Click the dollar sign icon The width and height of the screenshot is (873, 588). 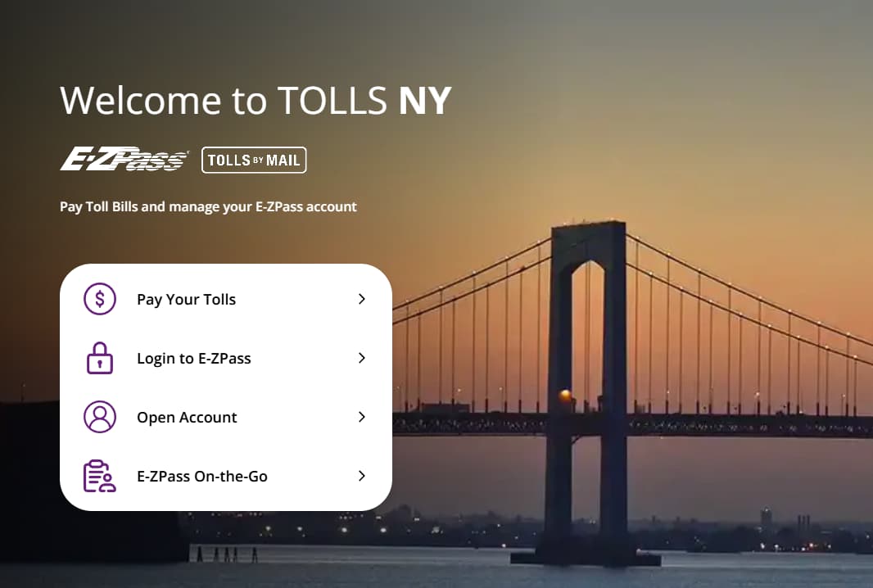click(x=100, y=299)
